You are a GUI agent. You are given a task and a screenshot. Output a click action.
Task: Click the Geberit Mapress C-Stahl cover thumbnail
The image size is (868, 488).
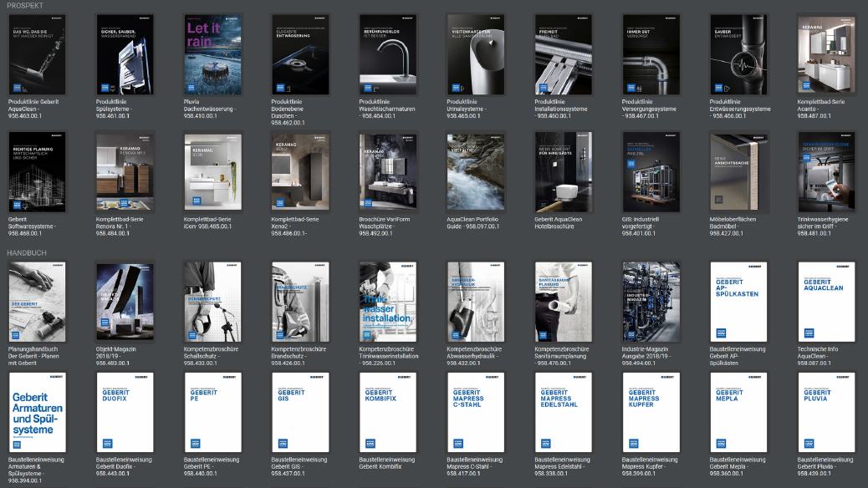[476, 413]
